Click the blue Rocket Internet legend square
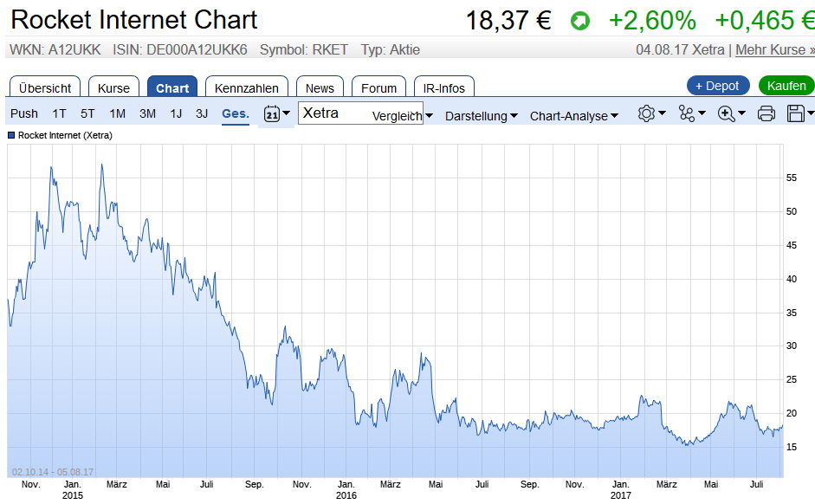Image resolution: width=815 pixels, height=504 pixels. [11, 136]
